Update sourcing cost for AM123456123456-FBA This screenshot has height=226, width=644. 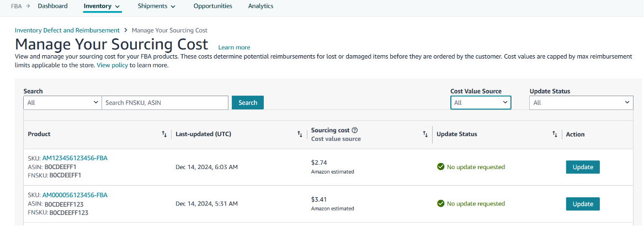tap(582, 167)
